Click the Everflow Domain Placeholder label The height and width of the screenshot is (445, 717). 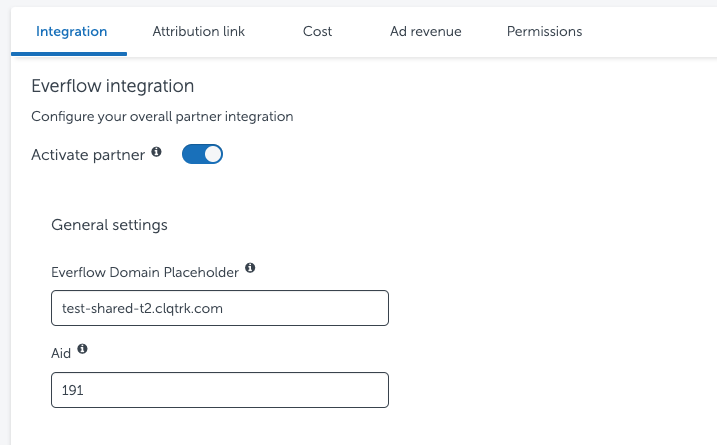(145, 273)
